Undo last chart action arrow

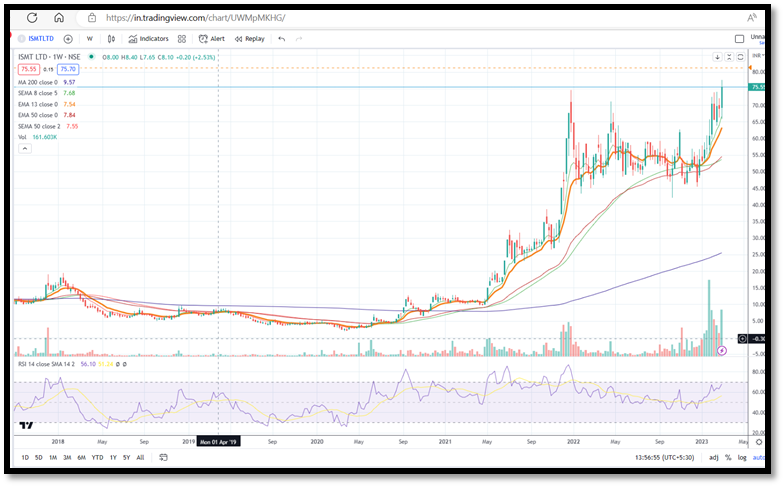click(282, 38)
